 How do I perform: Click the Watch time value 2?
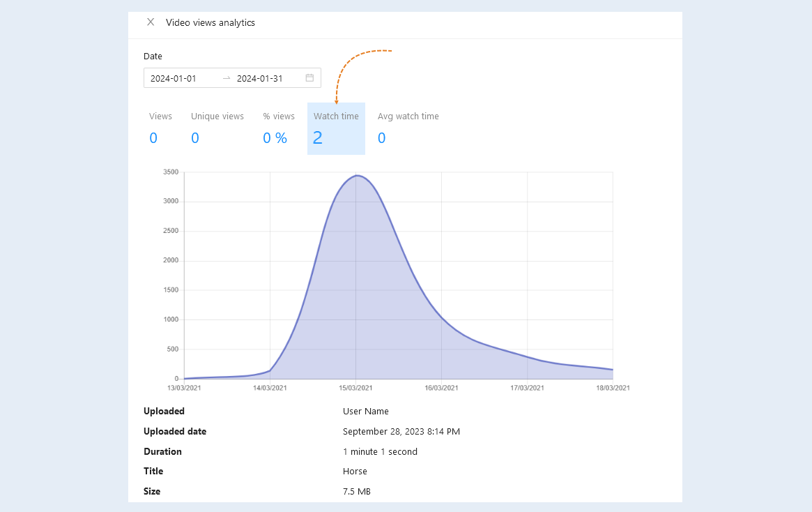317,138
